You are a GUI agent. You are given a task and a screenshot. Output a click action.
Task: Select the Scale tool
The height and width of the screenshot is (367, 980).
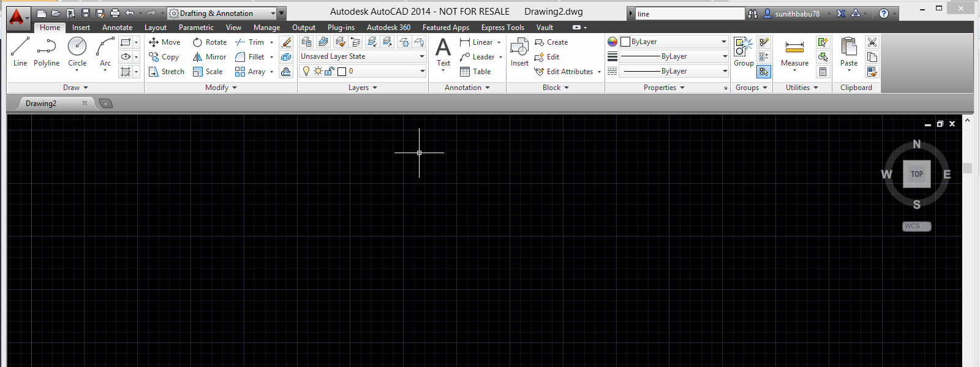coord(208,72)
